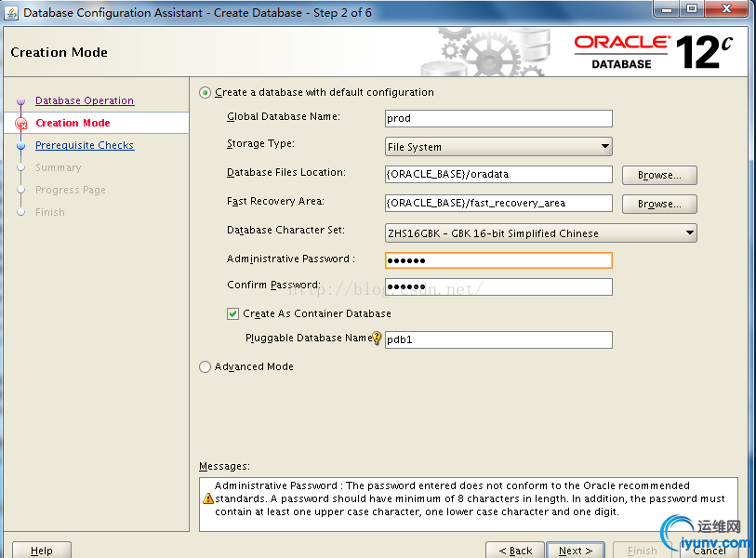Click the password warning message text
This screenshot has width=756, height=558.
[x=470, y=498]
